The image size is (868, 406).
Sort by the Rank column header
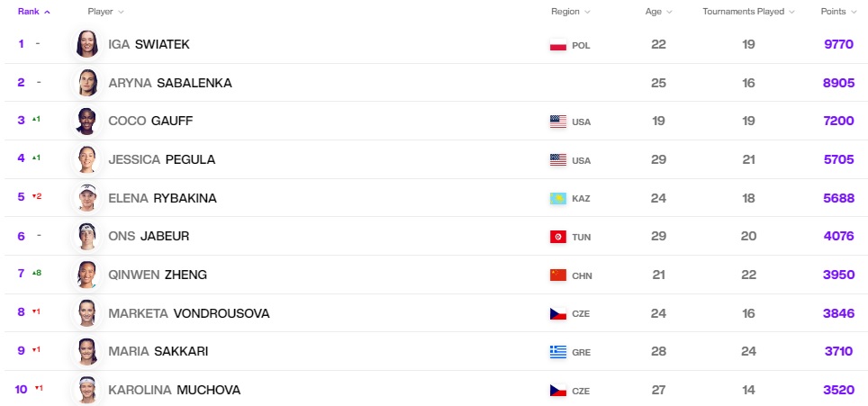[x=34, y=12]
